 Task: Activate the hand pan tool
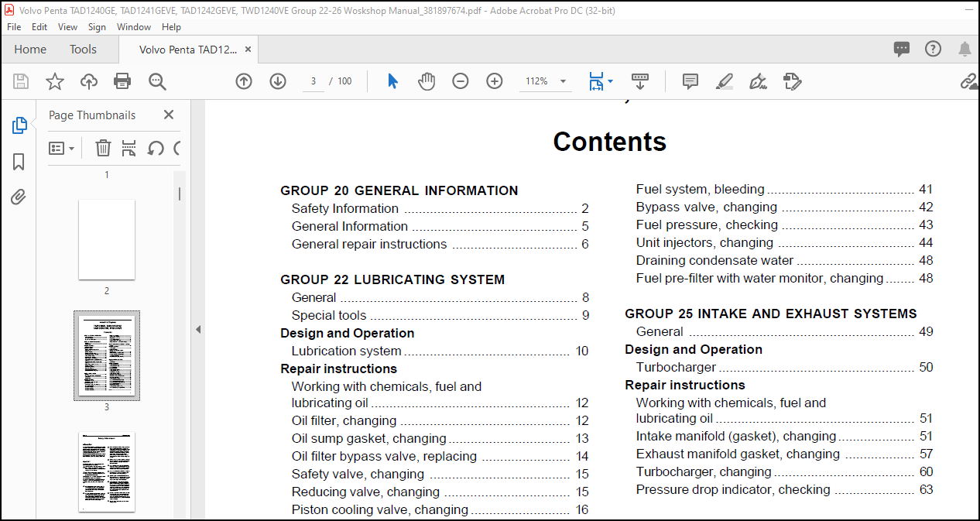click(x=427, y=81)
